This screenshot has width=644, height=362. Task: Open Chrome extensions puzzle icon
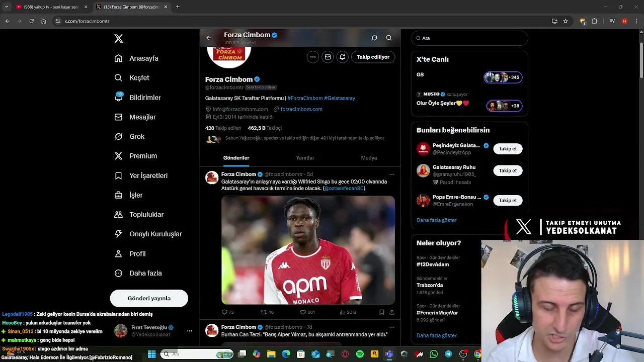pyautogui.click(x=595, y=21)
